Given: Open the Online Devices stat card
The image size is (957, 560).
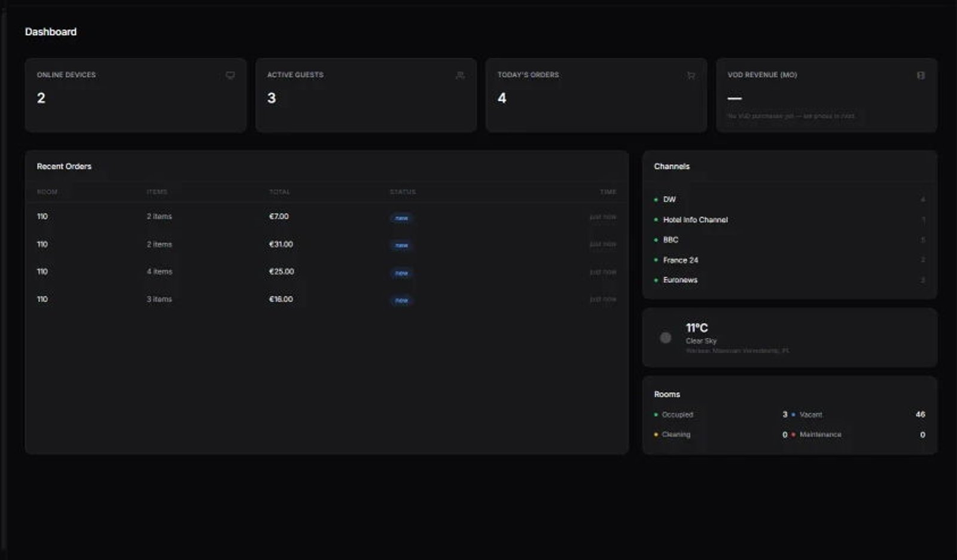Looking at the screenshot, I should coord(136,95).
